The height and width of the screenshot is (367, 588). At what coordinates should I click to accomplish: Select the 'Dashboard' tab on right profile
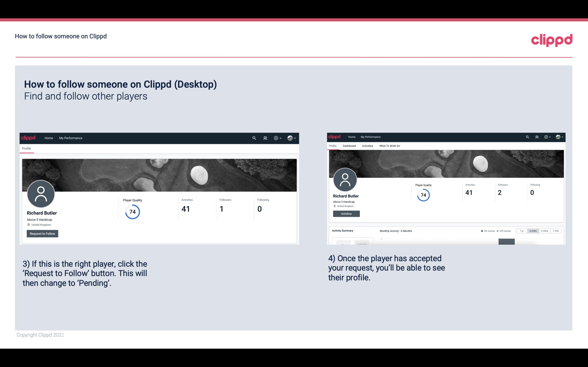tap(349, 146)
